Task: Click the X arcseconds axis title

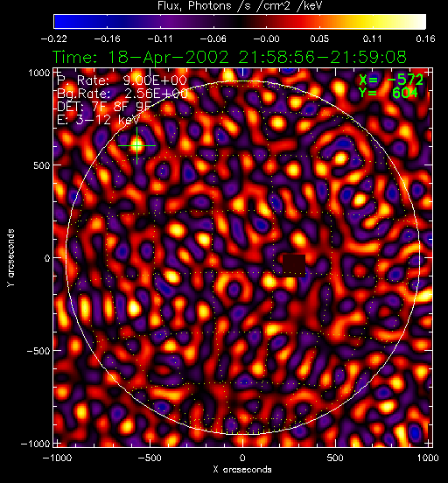Action: click(x=242, y=470)
